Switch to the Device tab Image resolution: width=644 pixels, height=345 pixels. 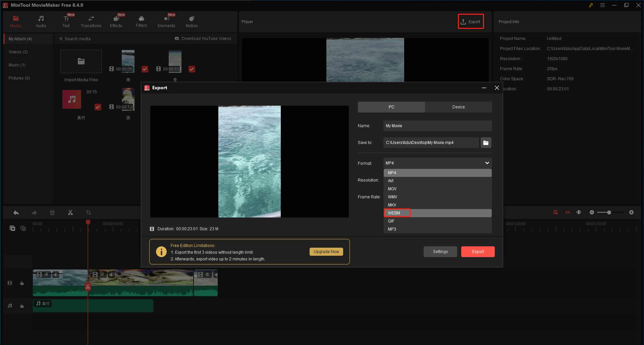tap(458, 107)
